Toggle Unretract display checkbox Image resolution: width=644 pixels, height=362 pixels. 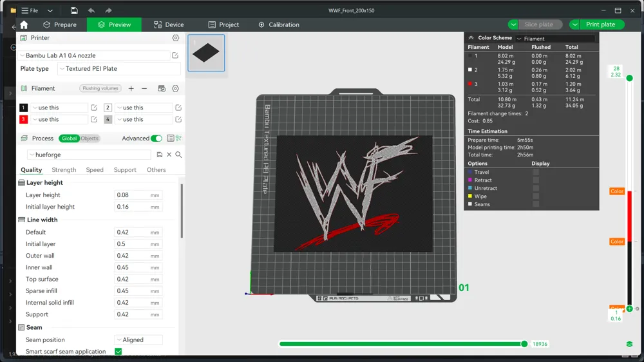click(536, 188)
